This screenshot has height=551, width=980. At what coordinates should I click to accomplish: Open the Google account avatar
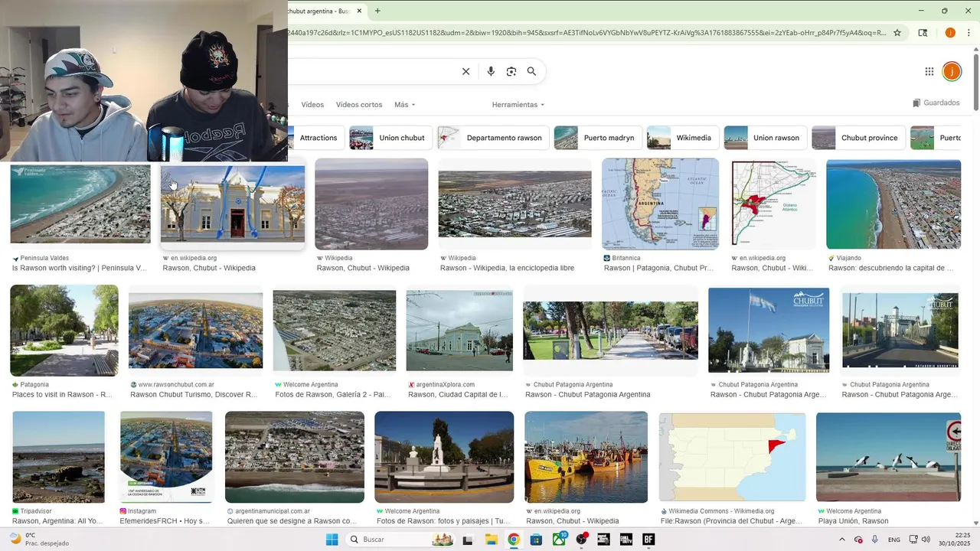[x=951, y=71]
